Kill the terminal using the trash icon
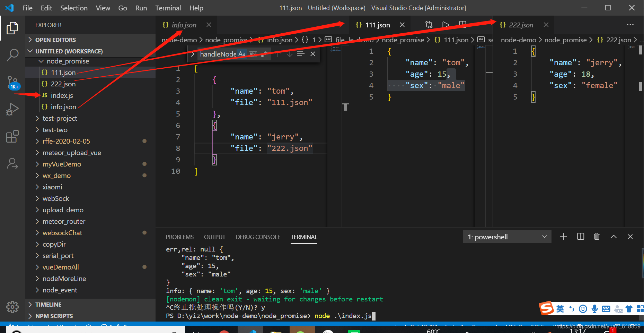 click(x=597, y=237)
